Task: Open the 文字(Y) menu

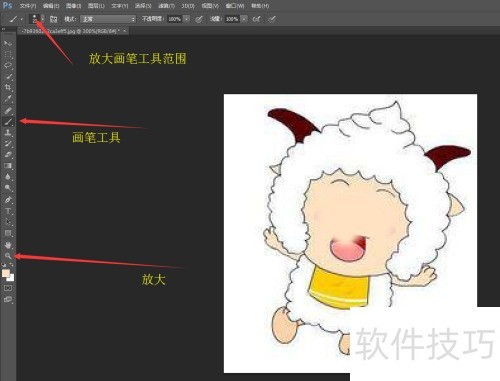Action: [119, 6]
